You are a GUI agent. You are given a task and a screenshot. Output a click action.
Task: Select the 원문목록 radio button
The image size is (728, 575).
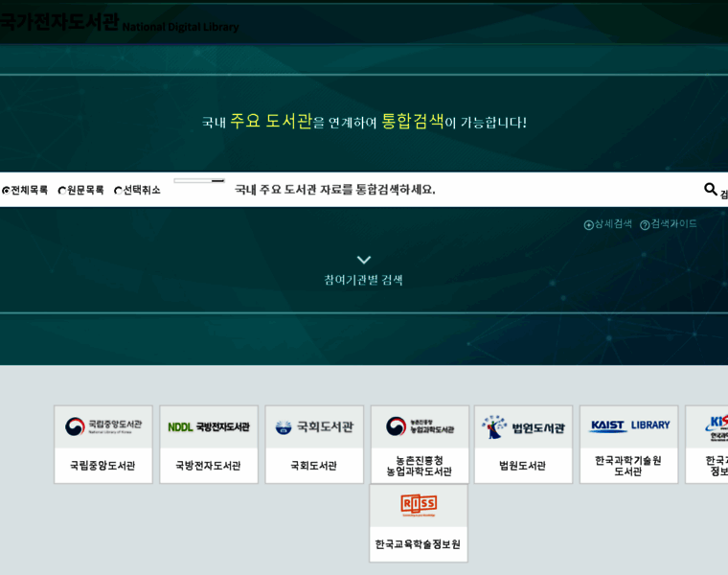coord(61,191)
